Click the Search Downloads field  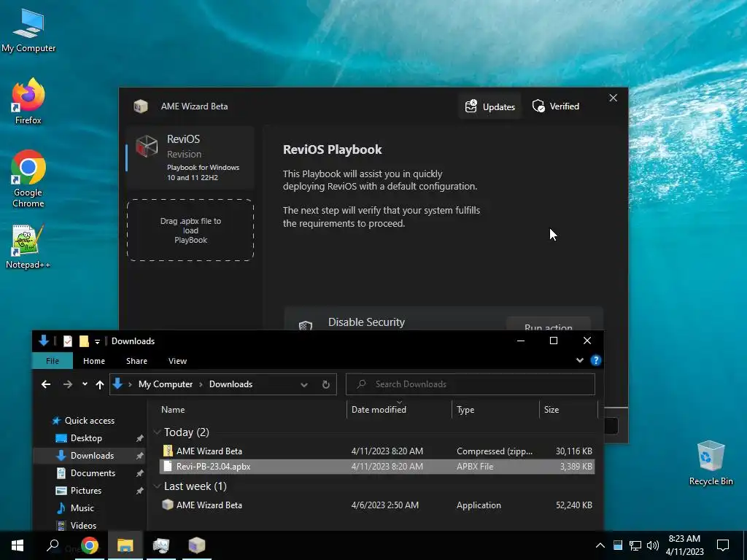click(x=471, y=384)
